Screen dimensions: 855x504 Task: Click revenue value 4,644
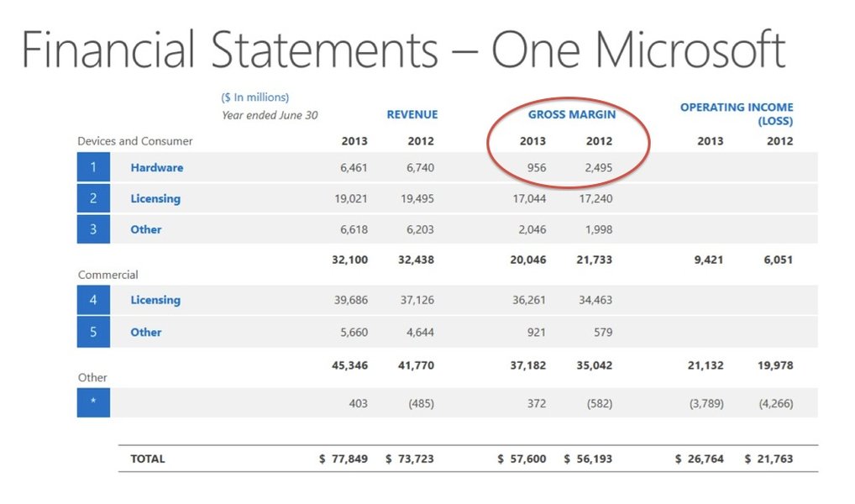(420, 332)
